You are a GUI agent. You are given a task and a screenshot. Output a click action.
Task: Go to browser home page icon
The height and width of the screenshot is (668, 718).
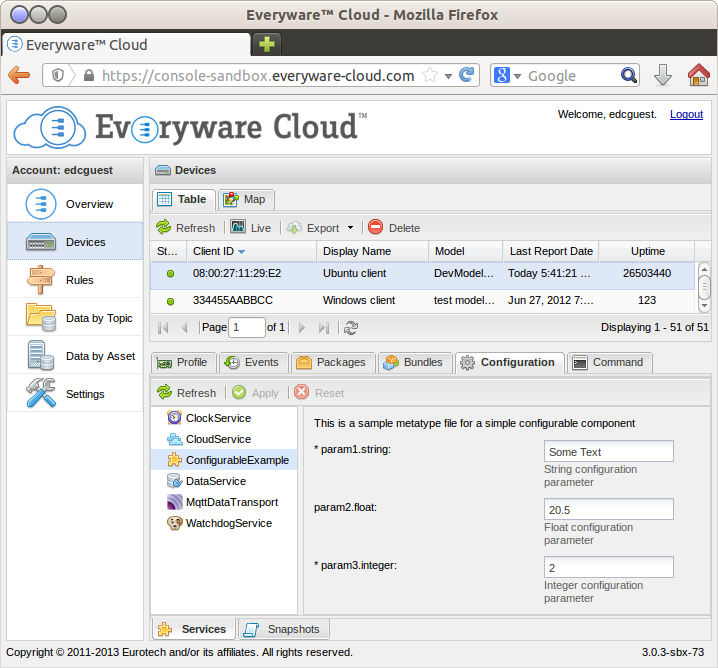pyautogui.click(x=698, y=75)
